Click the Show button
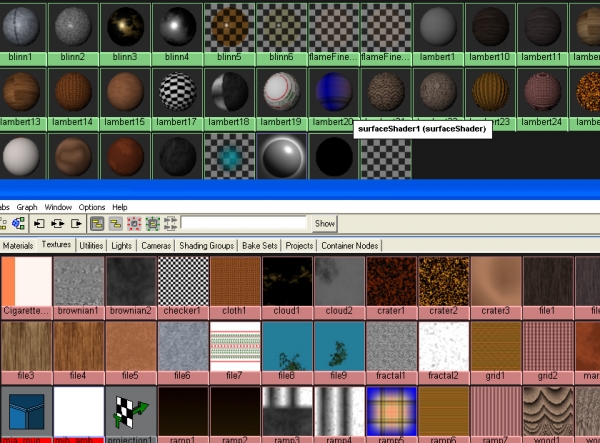Screen dimensions: 600x443 pos(324,224)
